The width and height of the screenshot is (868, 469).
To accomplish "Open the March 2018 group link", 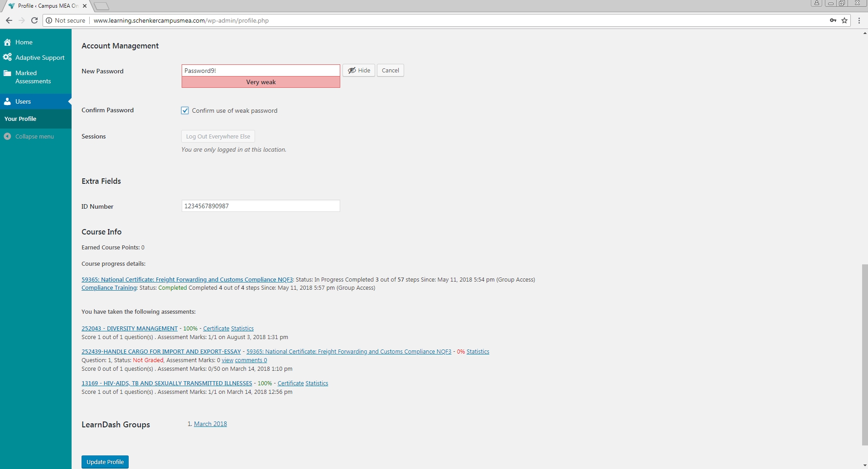I will (210, 424).
